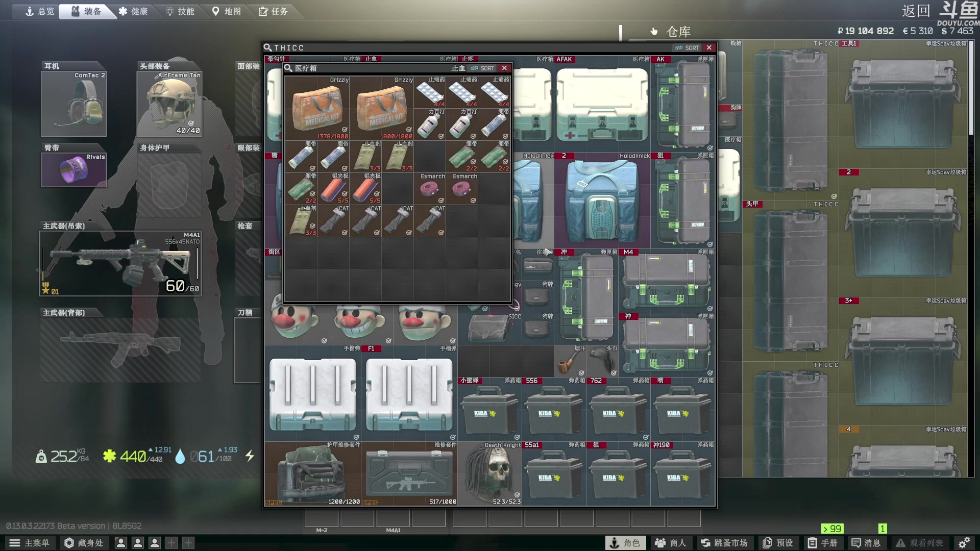The width and height of the screenshot is (980, 551).
Task: Select the 小蜜蜂 ammo case
Action: coord(489,409)
